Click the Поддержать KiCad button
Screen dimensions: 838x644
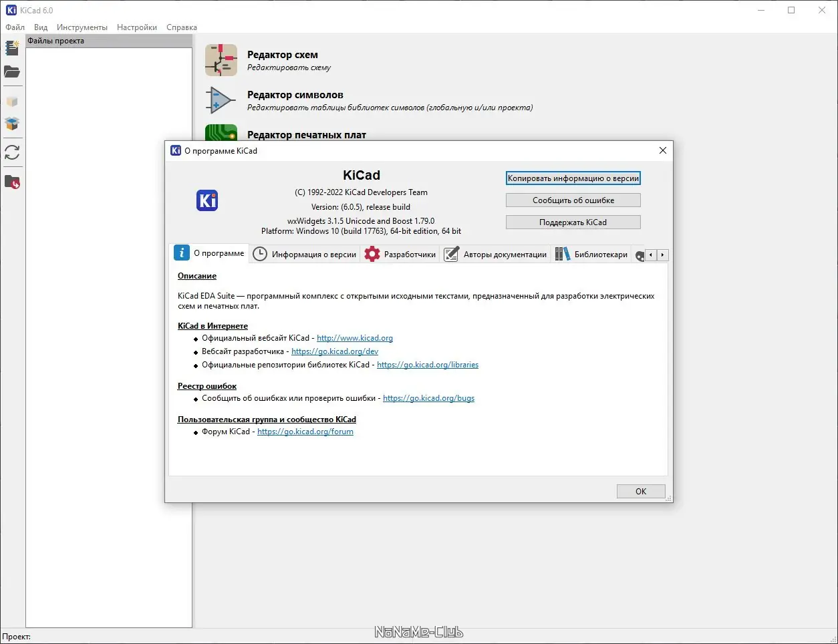(573, 222)
